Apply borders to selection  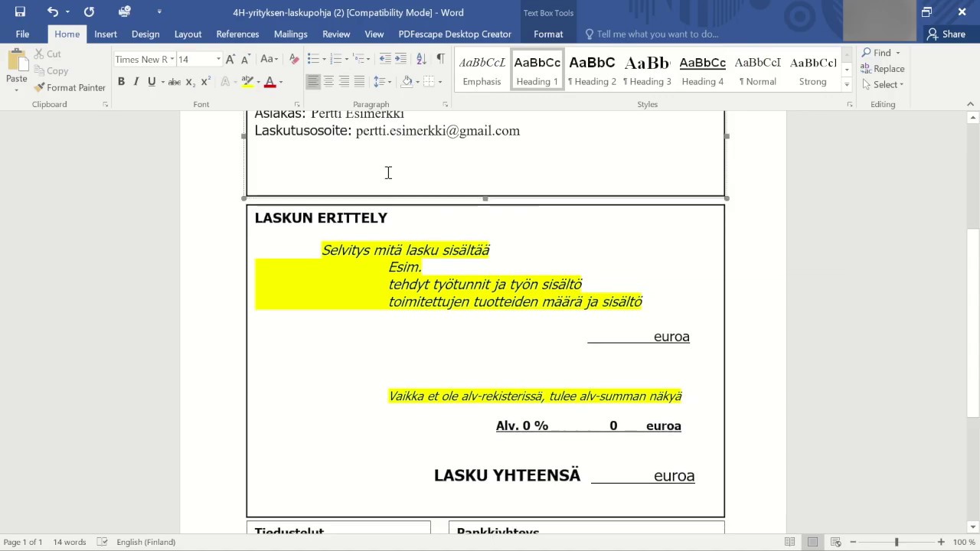(x=429, y=82)
